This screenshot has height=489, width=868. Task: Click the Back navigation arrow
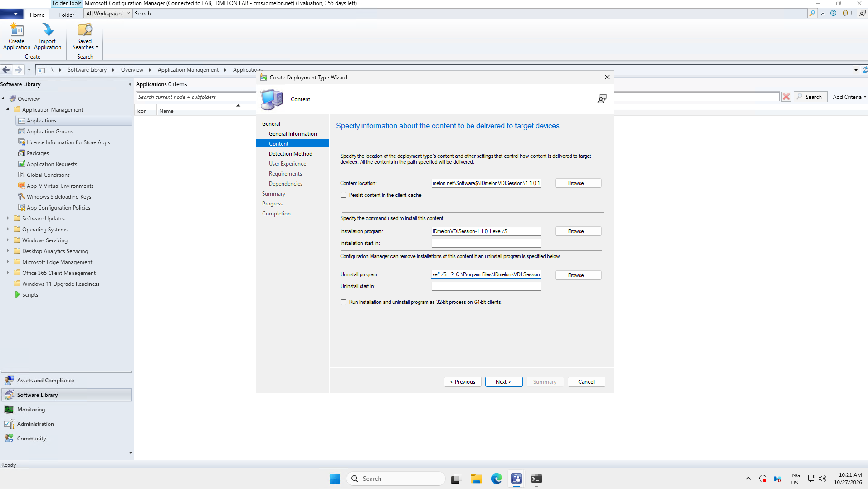coord(6,70)
